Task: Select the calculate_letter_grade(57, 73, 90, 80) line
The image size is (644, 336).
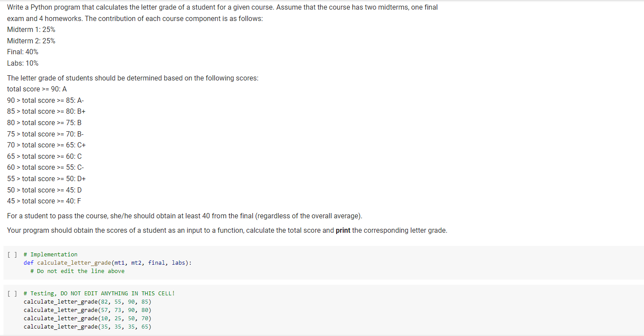Action: (x=87, y=310)
